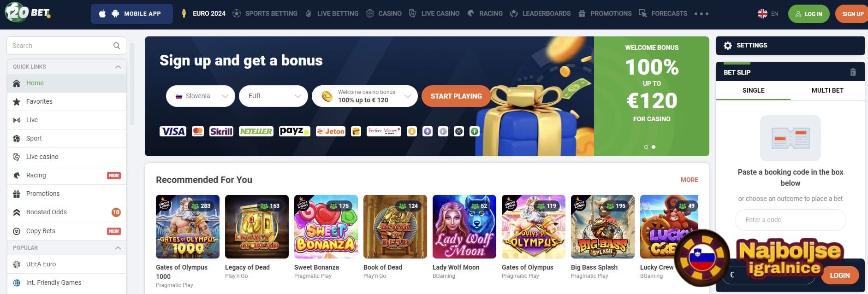Open the UK flag language selector

pos(762,14)
